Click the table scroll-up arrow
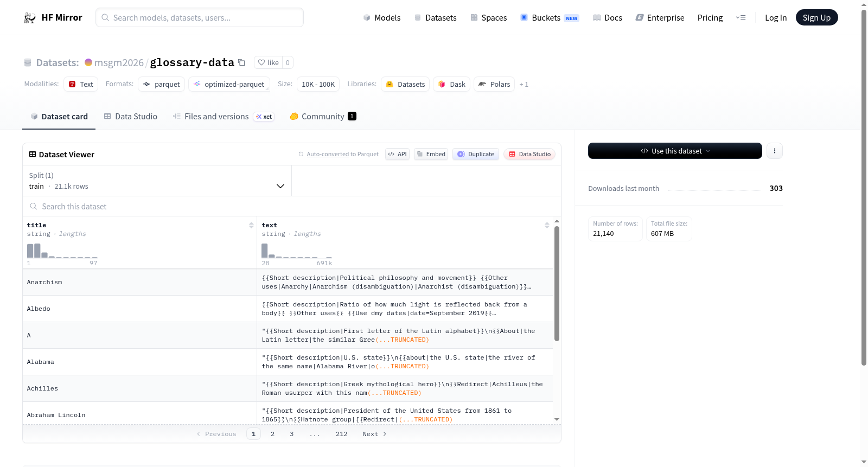 tap(557, 221)
